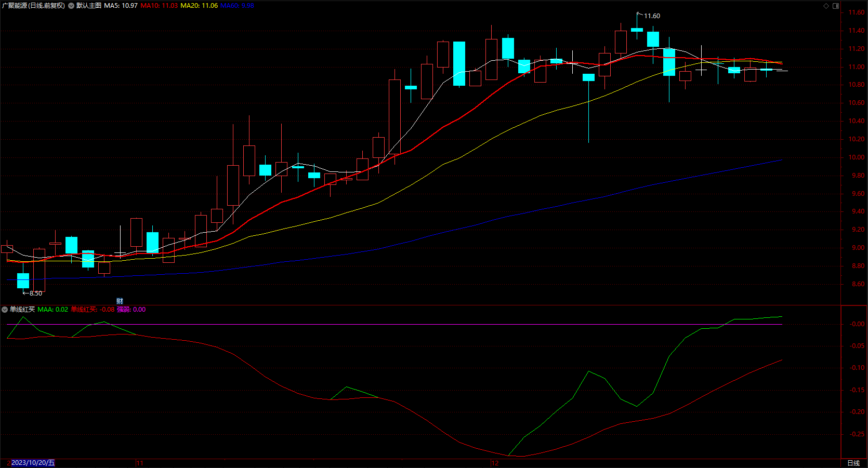Click the month 11 marker on the time axis
Viewport: 868px width, 468px height.
140,463
